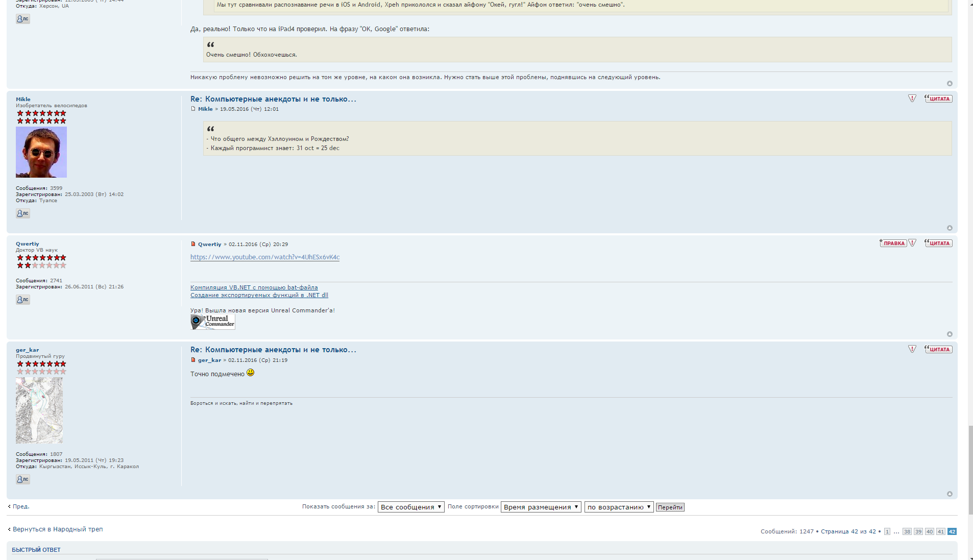Click the ПРАВКА edit icon on Qwertiy's post

[x=893, y=243]
